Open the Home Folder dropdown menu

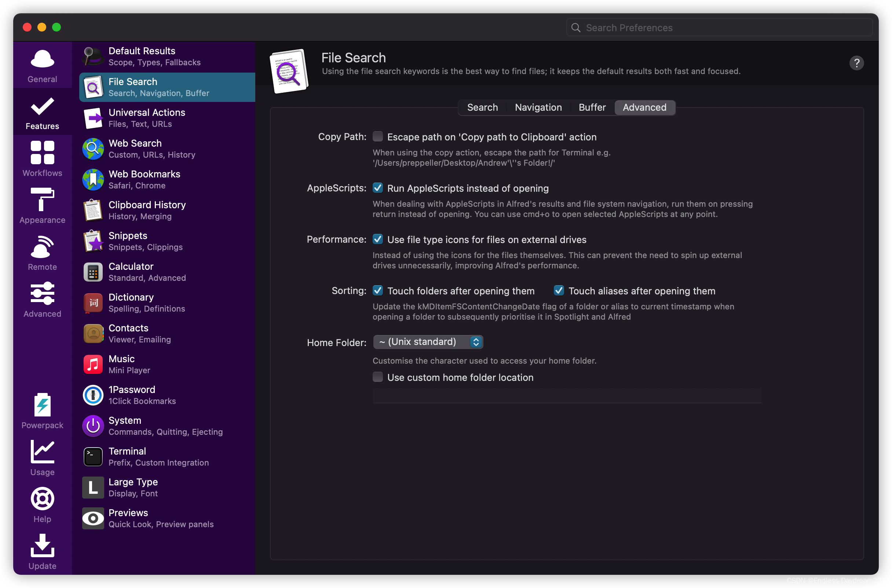(428, 342)
